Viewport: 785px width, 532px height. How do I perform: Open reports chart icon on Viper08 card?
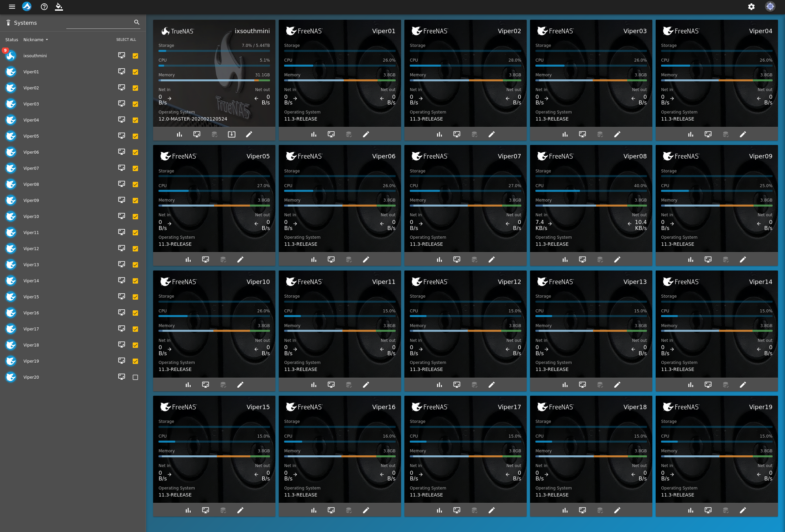(x=565, y=259)
